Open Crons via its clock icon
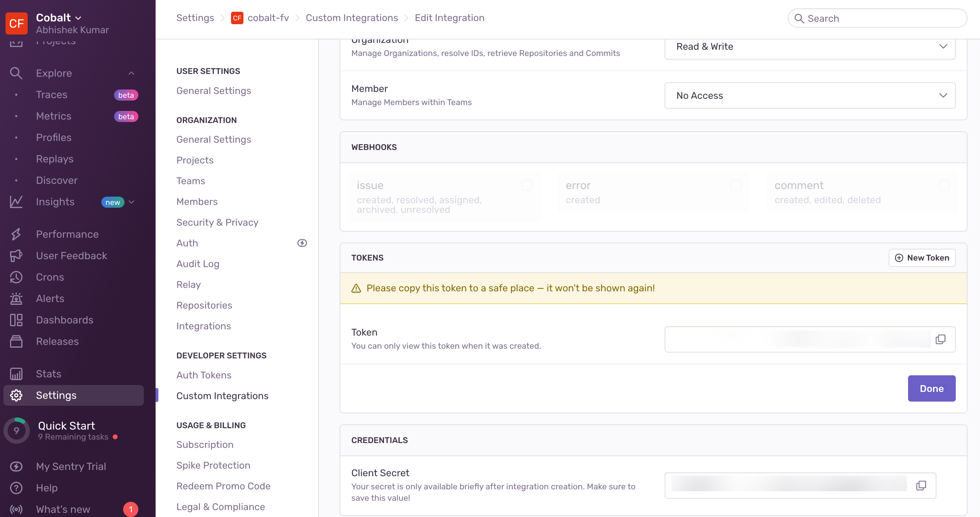The height and width of the screenshot is (517, 980). pyautogui.click(x=16, y=277)
